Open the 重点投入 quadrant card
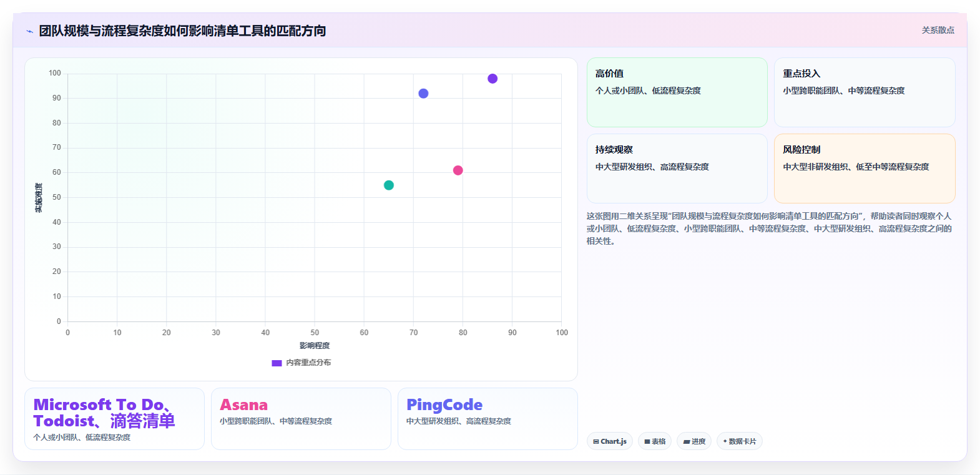980x475 pixels. (x=865, y=92)
